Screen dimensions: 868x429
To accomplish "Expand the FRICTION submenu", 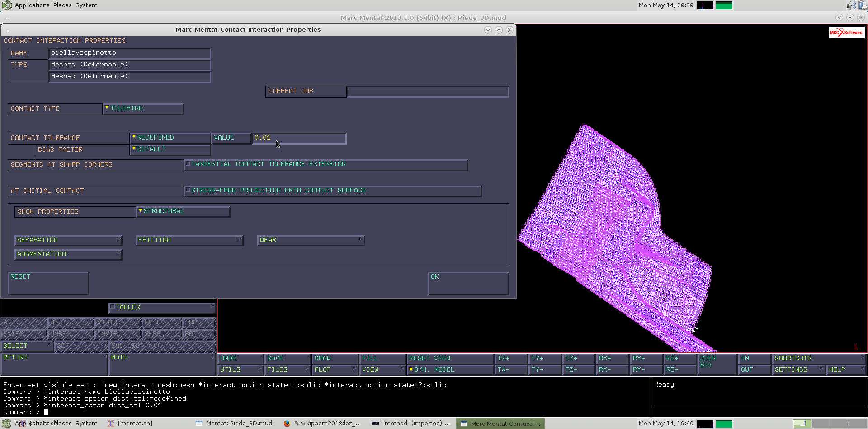I will click(189, 240).
